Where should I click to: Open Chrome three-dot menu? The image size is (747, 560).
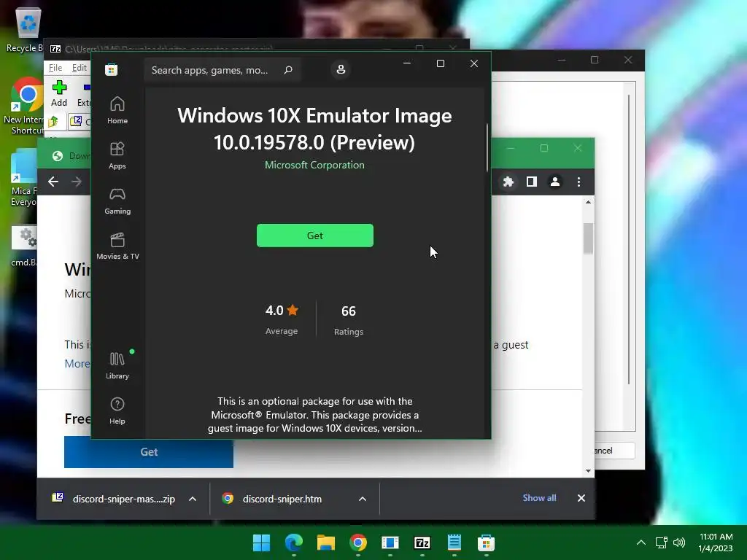[x=578, y=182]
